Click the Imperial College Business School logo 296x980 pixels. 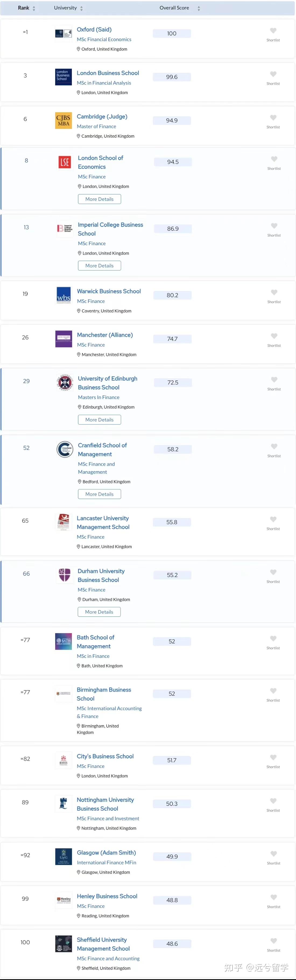64,229
